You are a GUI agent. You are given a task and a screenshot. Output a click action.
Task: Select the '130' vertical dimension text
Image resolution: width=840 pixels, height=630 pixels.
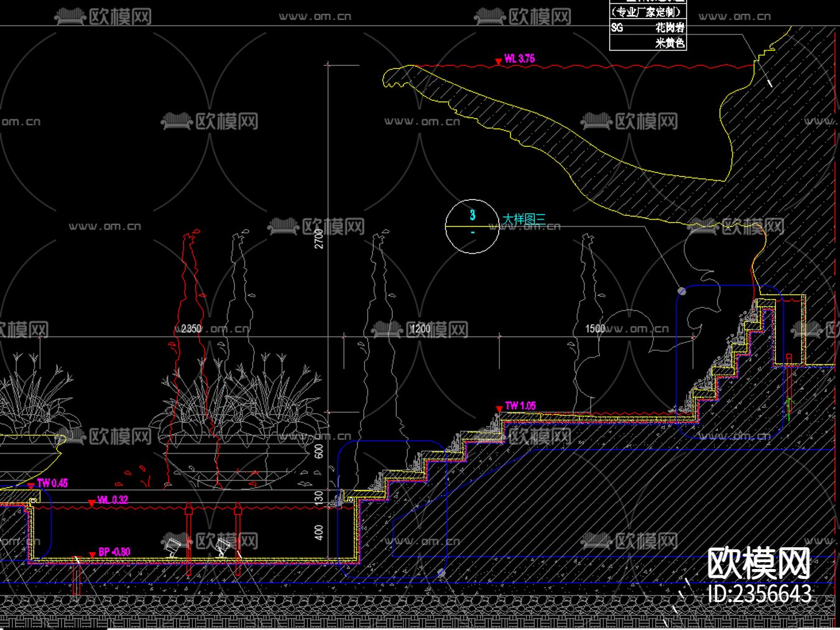click(319, 498)
